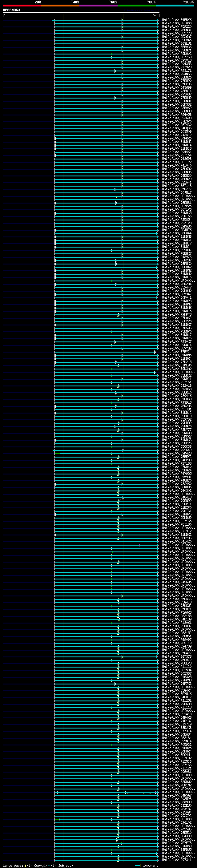Screen dimensions: 197x868
Task: Select hit label UniRef100_P11120
Action: click(x=177, y=667)
